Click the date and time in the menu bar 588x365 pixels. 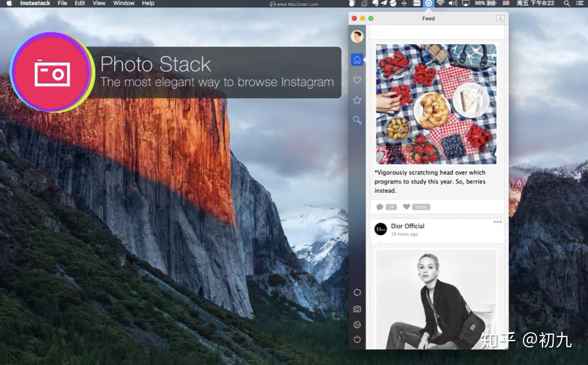click(x=535, y=3)
